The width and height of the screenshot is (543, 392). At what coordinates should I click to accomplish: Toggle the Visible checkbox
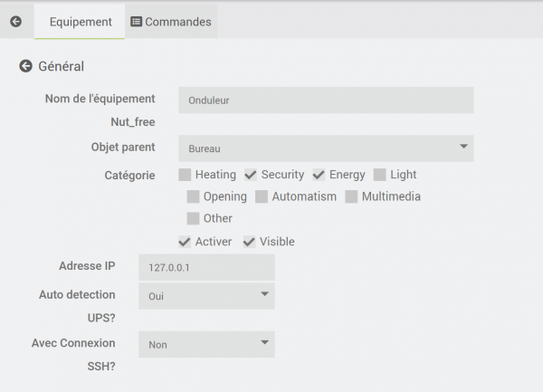tap(249, 242)
